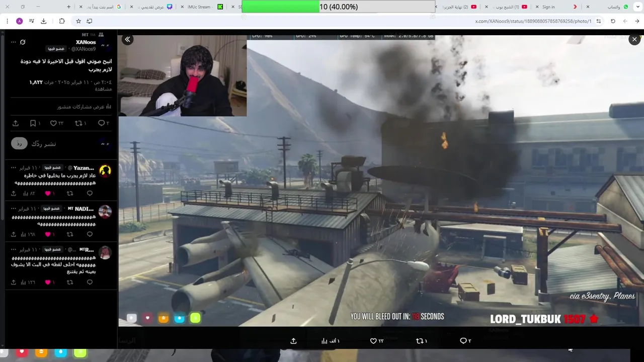The height and width of the screenshot is (362, 644).
Task: Click the address bar URL
Action: pyautogui.click(x=533, y=21)
